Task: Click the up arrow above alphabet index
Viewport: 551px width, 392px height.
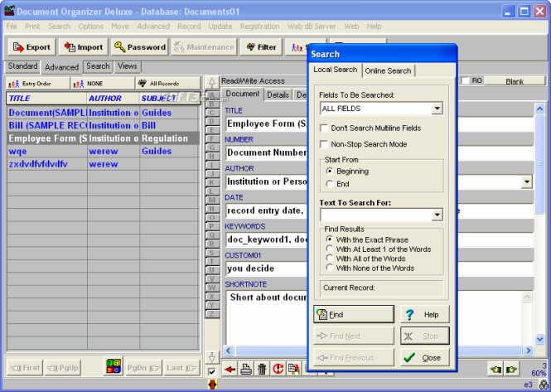Action: click(x=212, y=83)
